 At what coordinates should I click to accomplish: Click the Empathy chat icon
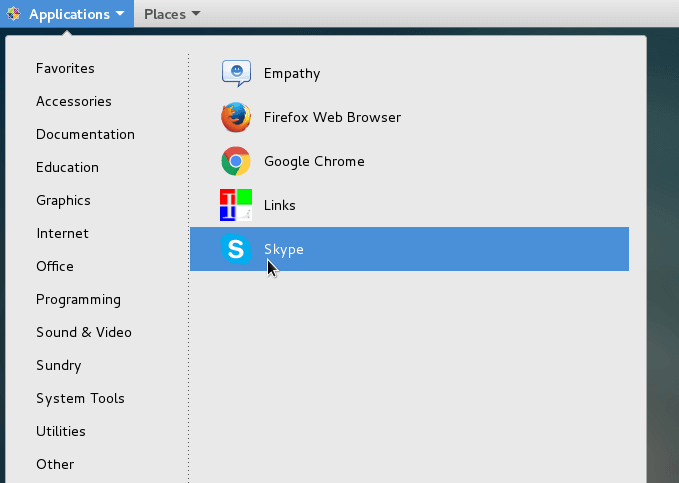tap(236, 73)
